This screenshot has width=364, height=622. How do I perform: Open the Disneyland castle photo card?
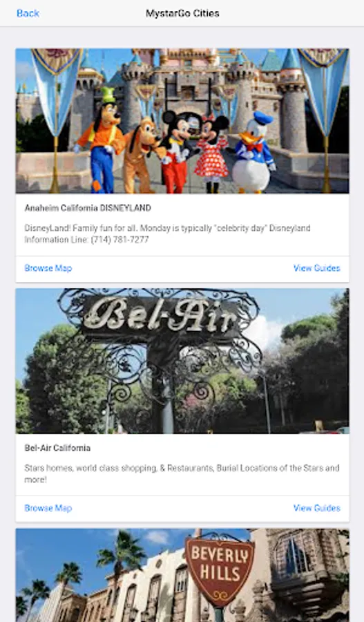click(x=182, y=121)
